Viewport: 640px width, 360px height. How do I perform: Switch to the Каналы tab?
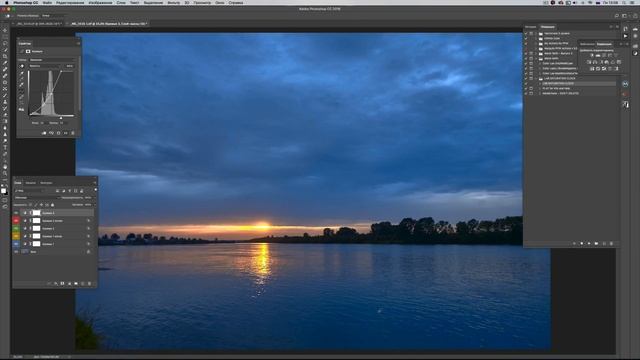[x=31, y=183]
